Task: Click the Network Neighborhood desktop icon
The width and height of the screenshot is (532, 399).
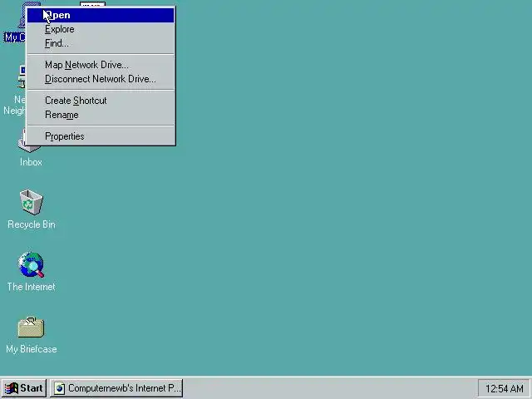Action: pos(22,76)
